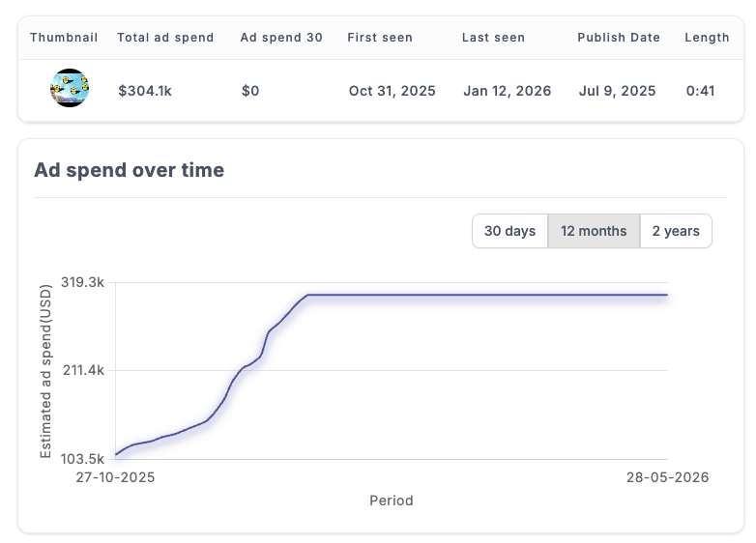Select the 30 days range
This screenshot has height=543, width=756.
pos(509,231)
